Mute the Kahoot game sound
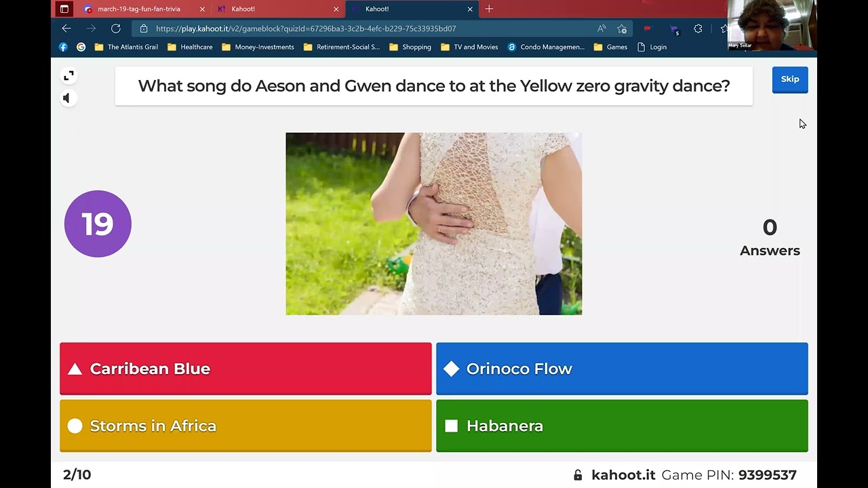Image resolution: width=868 pixels, height=488 pixels. (x=67, y=98)
